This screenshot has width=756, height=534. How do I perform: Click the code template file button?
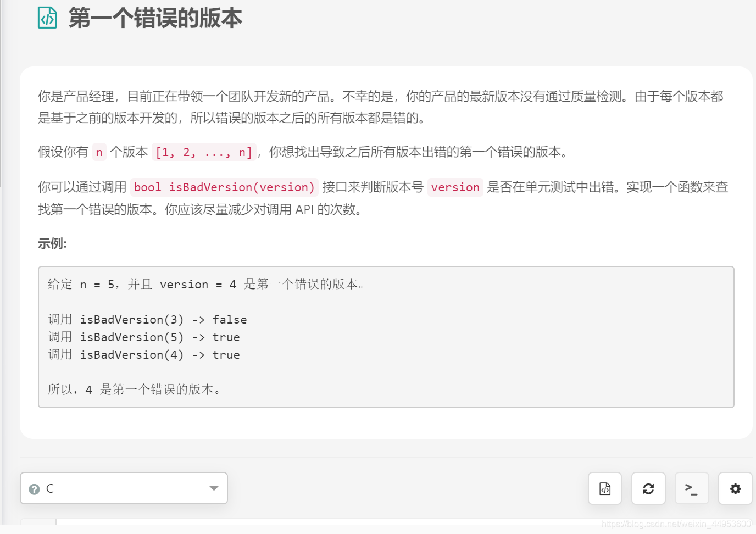pos(604,488)
